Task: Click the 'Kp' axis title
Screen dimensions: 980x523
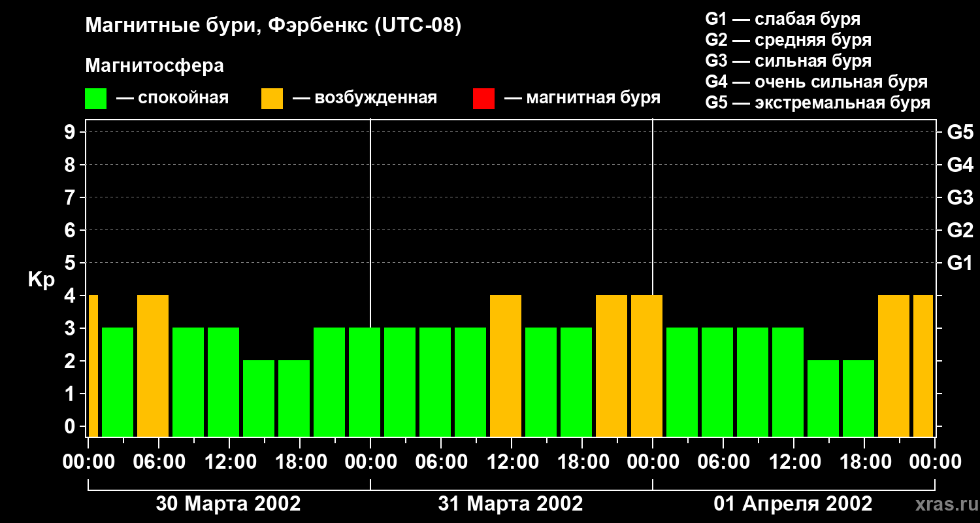Action: pyautogui.click(x=41, y=279)
